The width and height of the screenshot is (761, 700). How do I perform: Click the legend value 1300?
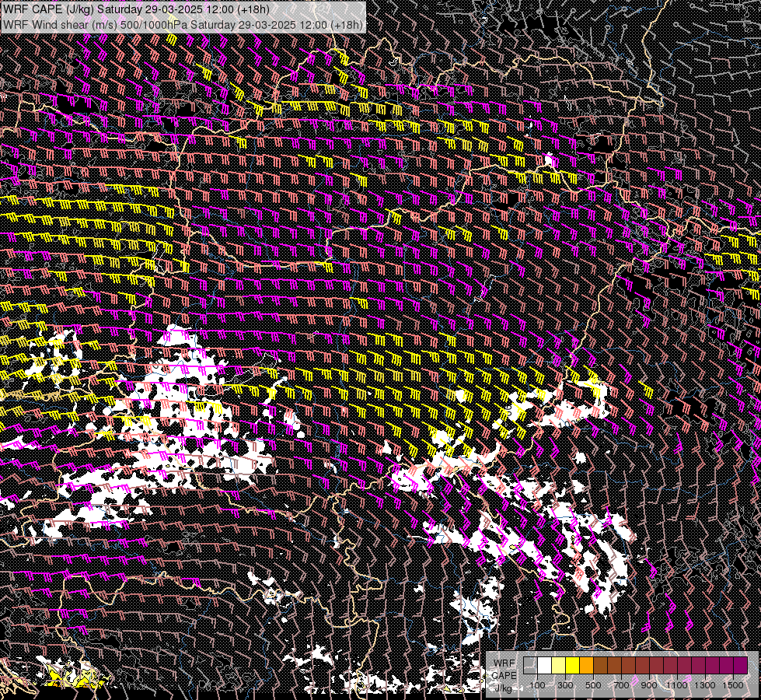tap(706, 685)
